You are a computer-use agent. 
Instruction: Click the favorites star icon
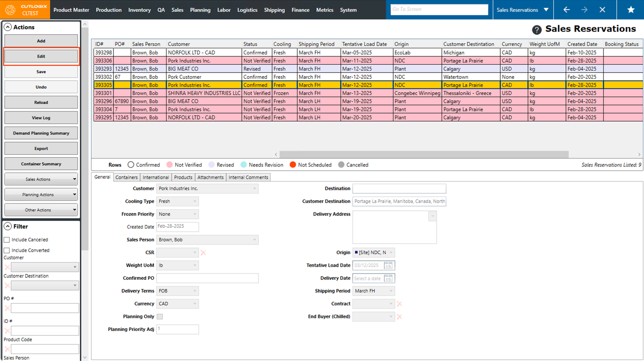click(630, 10)
